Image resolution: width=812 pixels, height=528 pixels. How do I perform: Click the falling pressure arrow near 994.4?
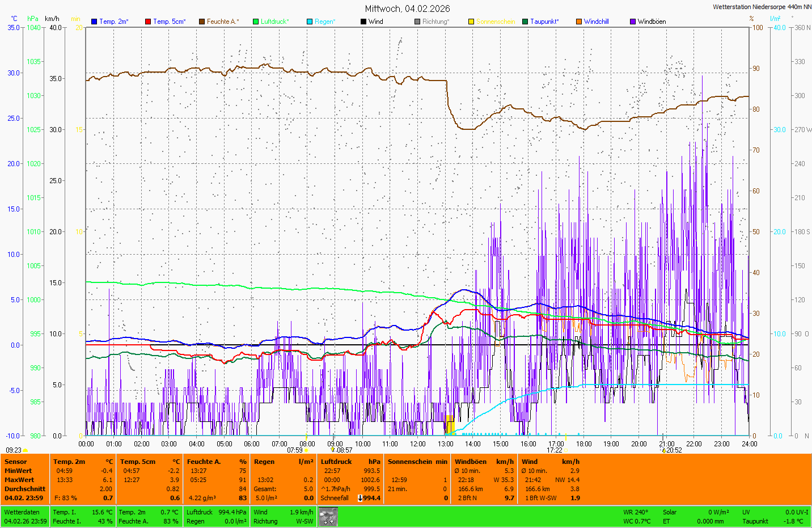point(360,498)
